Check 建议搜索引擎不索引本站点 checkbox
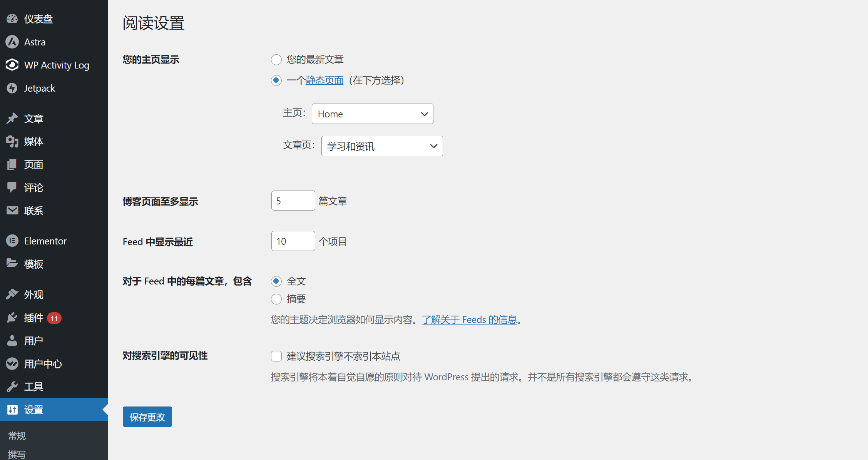The height and width of the screenshot is (460, 868). tap(276, 356)
